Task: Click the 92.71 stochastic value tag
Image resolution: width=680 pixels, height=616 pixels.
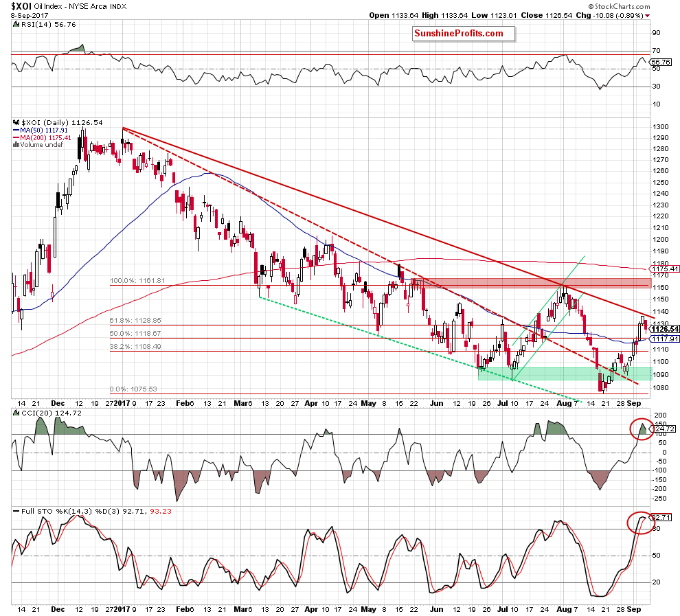Action: [x=661, y=518]
